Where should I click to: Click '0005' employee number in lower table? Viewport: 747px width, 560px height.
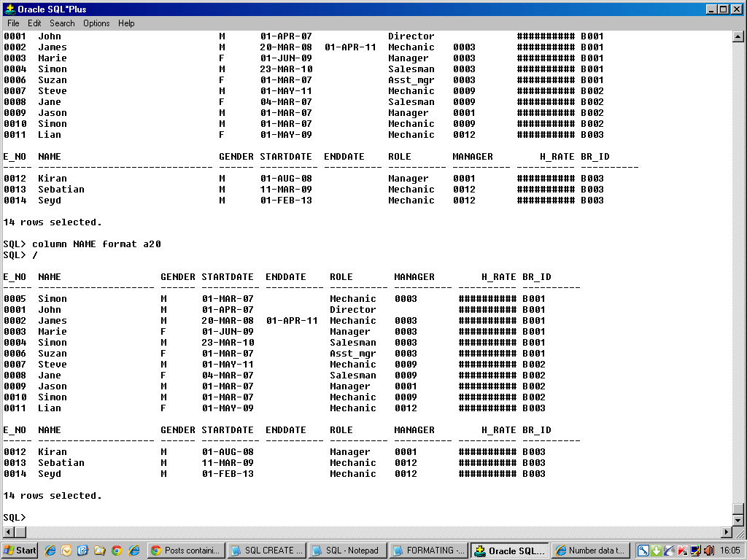[15, 298]
